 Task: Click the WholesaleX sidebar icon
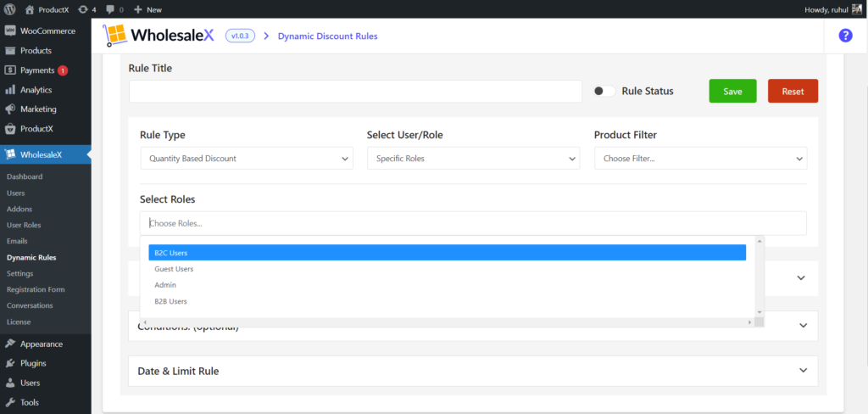[10, 154]
